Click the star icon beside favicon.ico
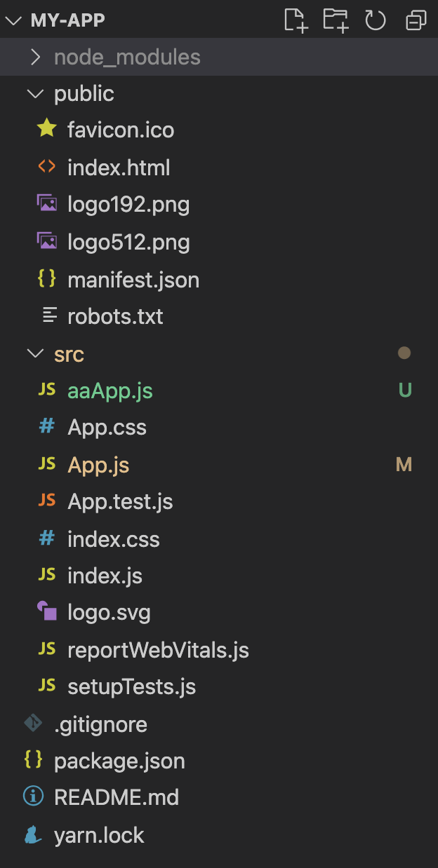Screen dimensions: 438x868 (46, 129)
